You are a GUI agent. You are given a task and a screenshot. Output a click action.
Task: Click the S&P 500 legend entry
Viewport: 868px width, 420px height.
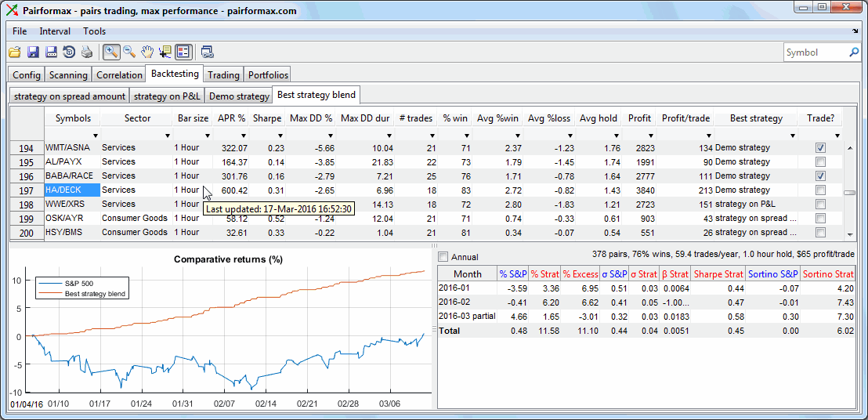click(x=84, y=284)
